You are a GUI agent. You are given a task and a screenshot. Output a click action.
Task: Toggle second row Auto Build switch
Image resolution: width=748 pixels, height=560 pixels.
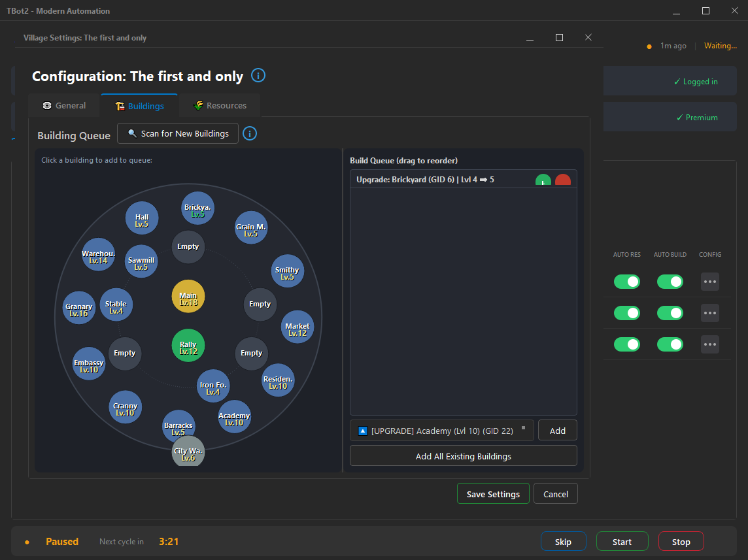coord(670,313)
